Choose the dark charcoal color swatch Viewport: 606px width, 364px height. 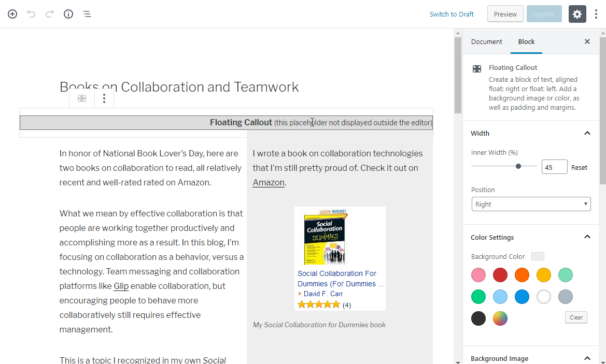pos(478,318)
